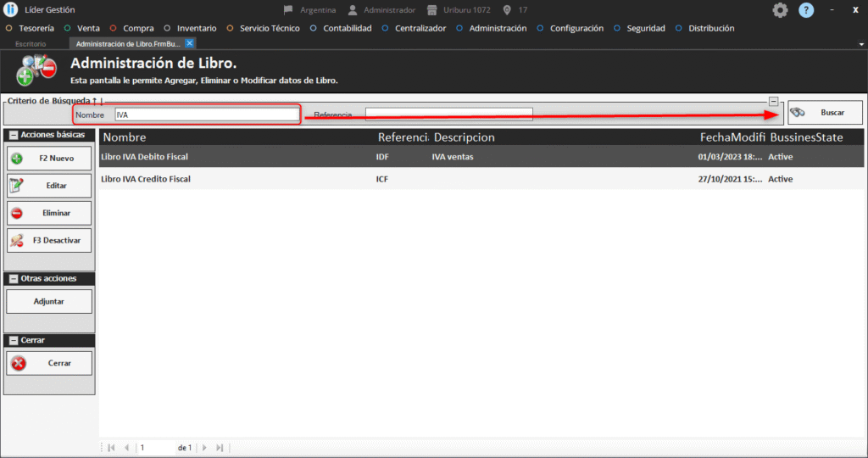Image resolution: width=868 pixels, height=458 pixels.
Task: Click the Referencia search input field
Action: point(448,114)
